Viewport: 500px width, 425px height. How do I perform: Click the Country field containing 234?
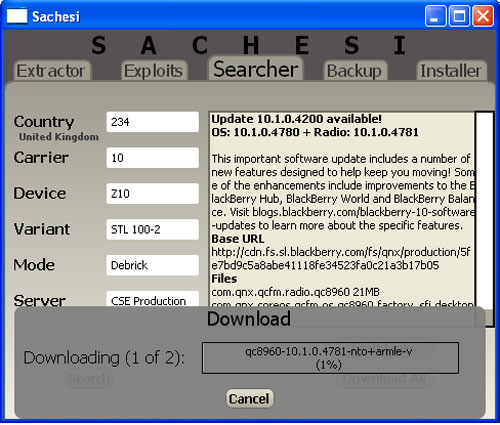(x=152, y=122)
